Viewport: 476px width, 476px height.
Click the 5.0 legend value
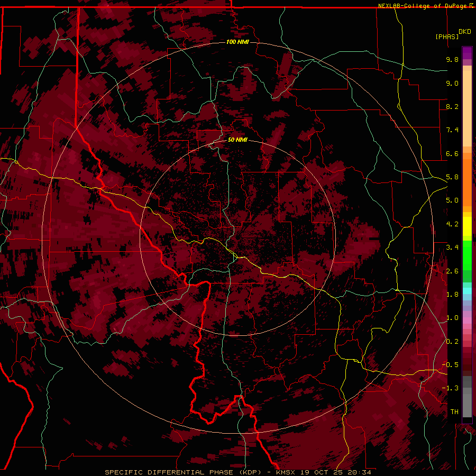[452, 200]
